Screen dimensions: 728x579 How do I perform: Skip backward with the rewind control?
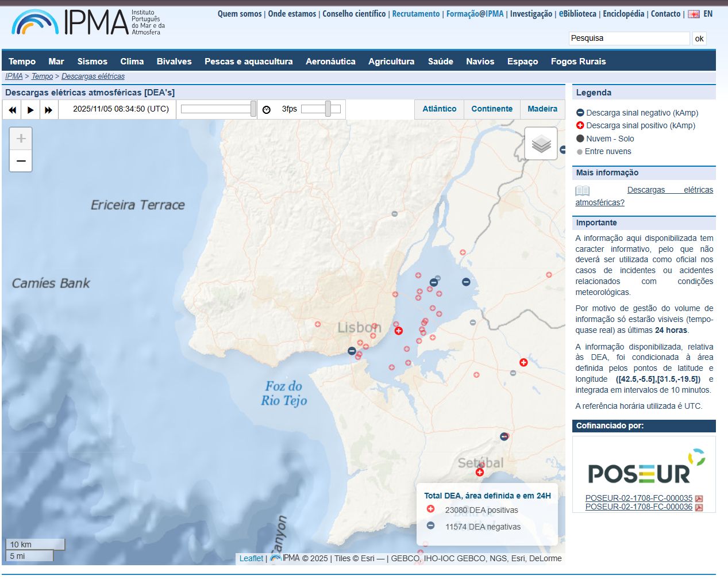[x=11, y=109]
